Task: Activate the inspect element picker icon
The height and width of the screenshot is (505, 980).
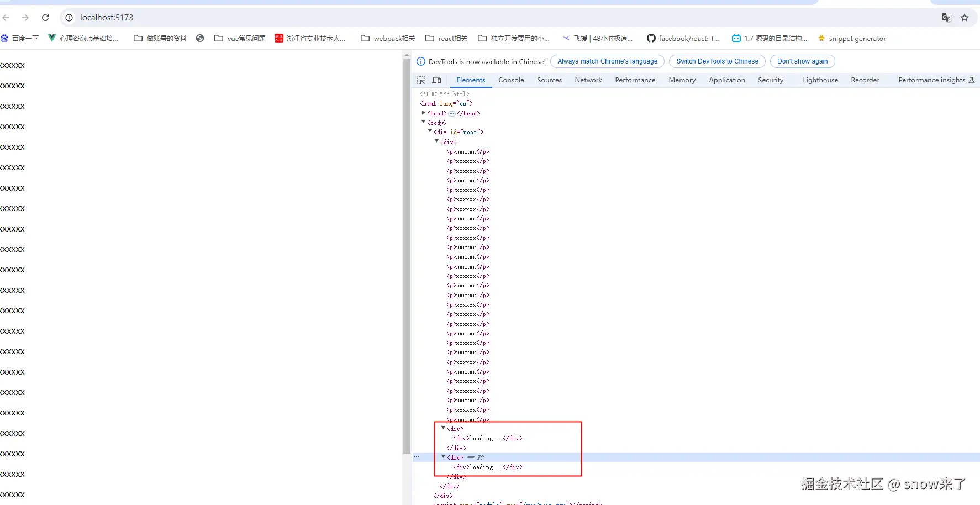Action: (x=421, y=80)
